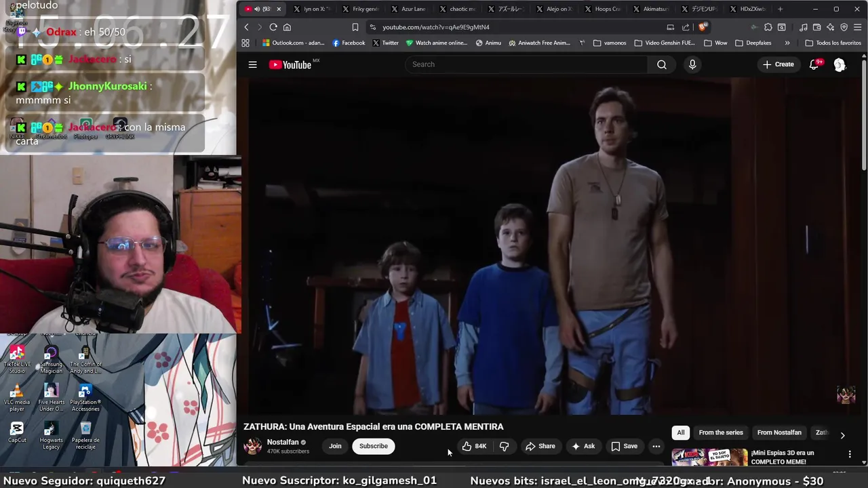
Task: Open the browser main menu icon
Action: [x=857, y=27]
